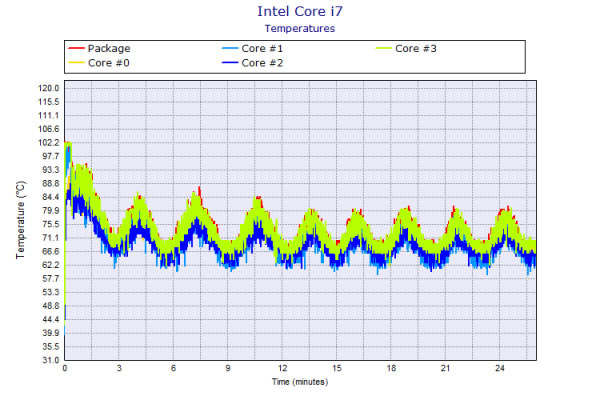The image size is (600, 400).
Task: Click the 12 minute x-axis tick label
Action: (x=282, y=368)
